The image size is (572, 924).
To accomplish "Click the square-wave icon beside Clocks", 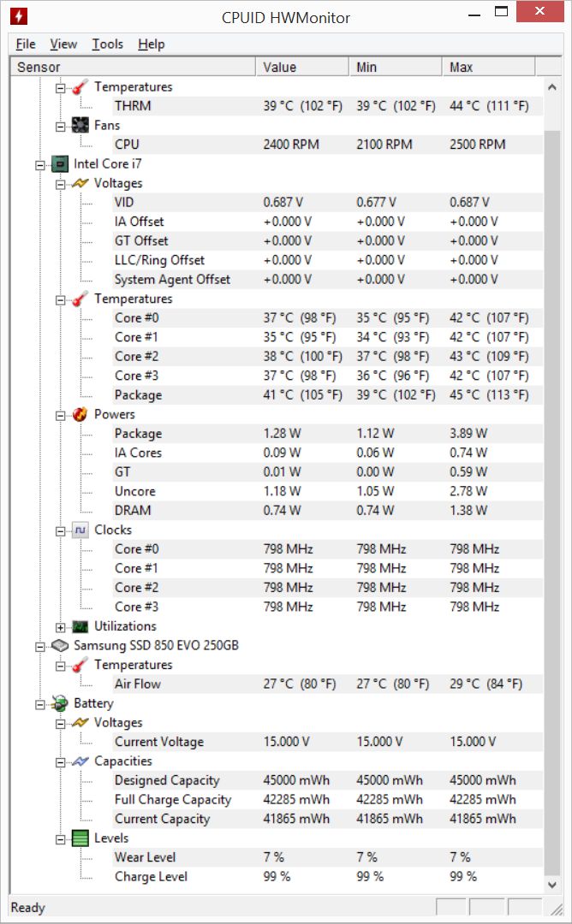I will click(x=80, y=530).
